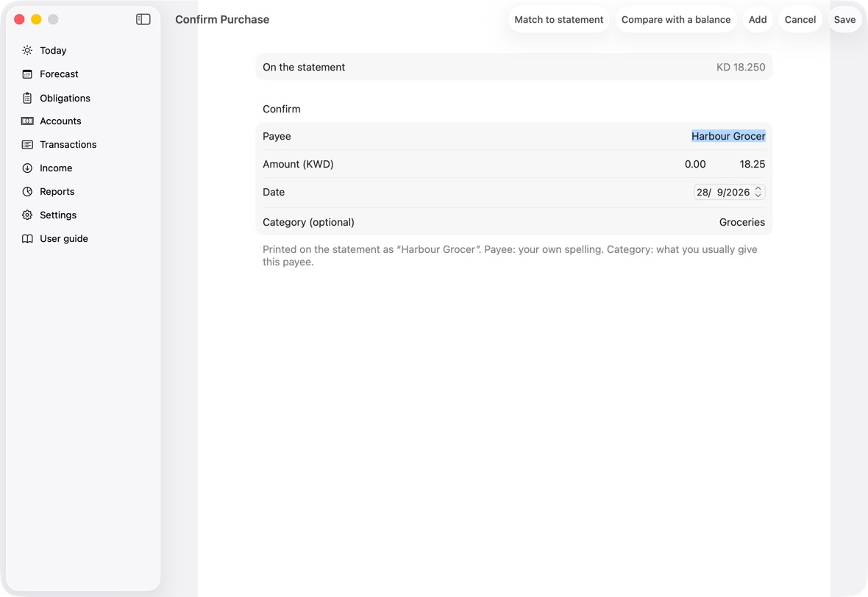Click the Confirm Purchase title
Viewport: 868px width, 597px height.
pos(222,19)
